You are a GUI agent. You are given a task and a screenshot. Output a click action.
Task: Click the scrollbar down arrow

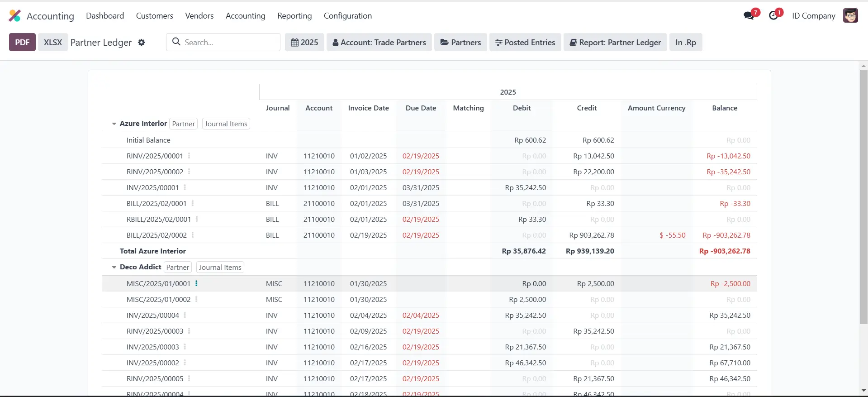863,390
